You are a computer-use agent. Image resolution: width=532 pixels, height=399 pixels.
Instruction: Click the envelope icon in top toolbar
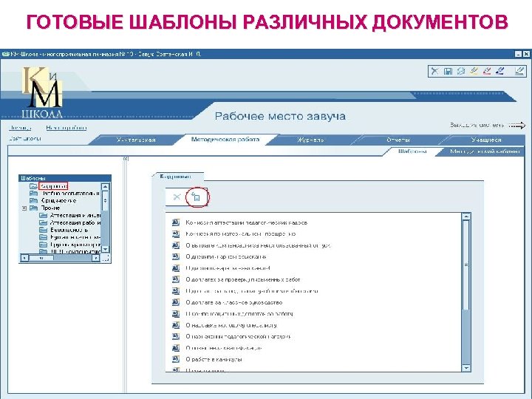click(461, 71)
